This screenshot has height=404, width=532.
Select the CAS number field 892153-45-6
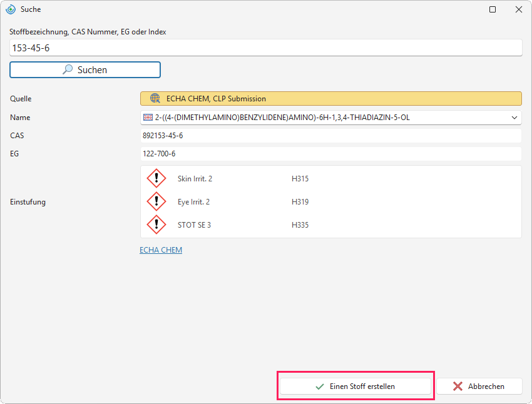331,136
